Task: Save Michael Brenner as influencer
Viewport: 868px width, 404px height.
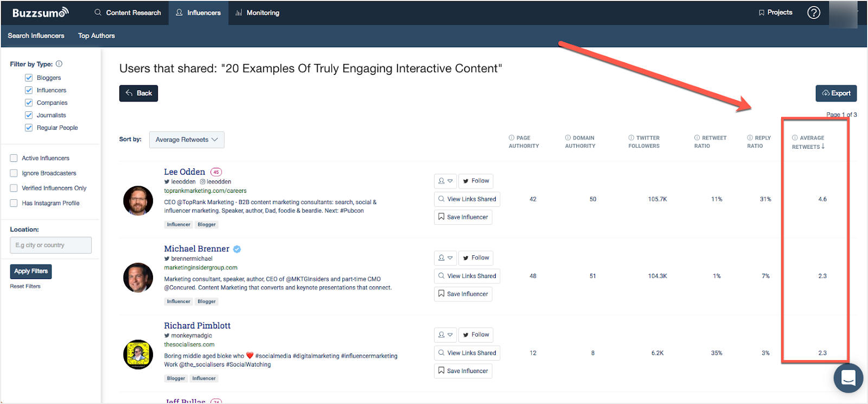Action: click(x=463, y=294)
